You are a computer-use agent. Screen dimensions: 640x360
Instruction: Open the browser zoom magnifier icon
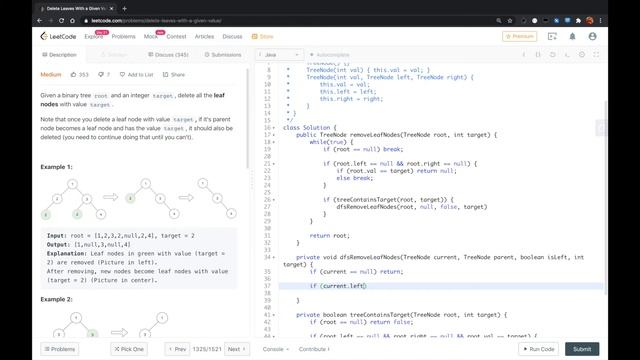click(x=499, y=20)
